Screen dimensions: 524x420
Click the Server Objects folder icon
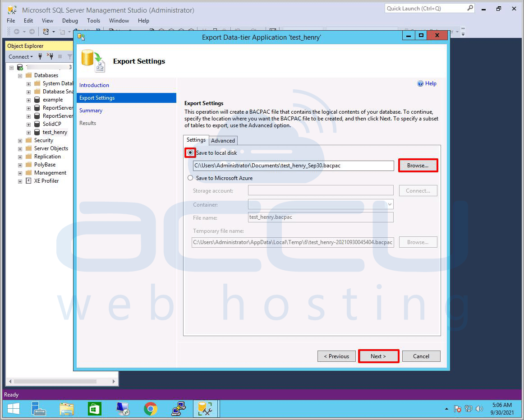(29, 148)
